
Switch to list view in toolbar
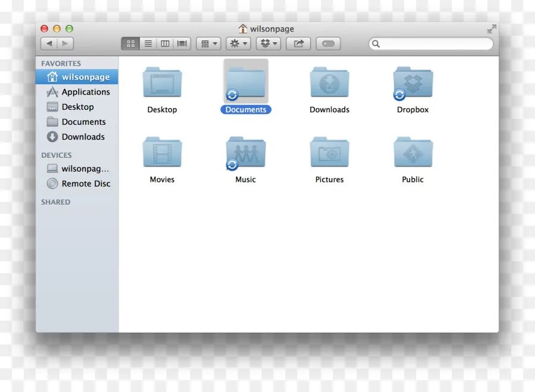pos(148,43)
